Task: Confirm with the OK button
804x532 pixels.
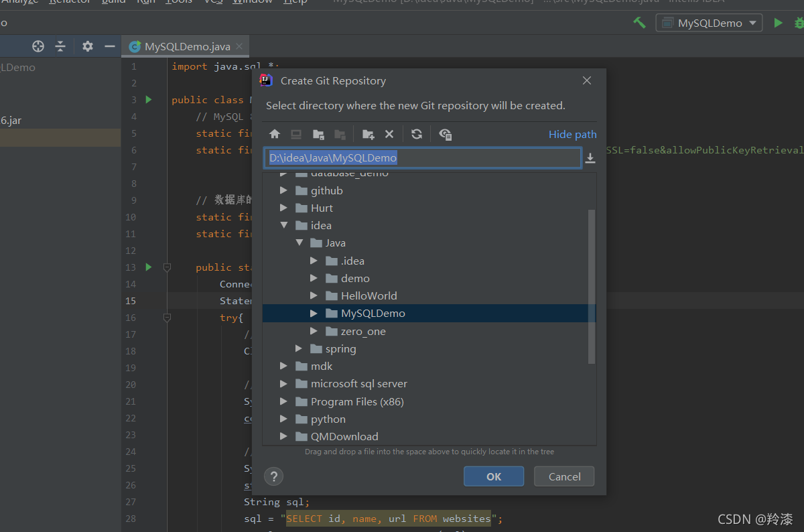Action: (494, 476)
